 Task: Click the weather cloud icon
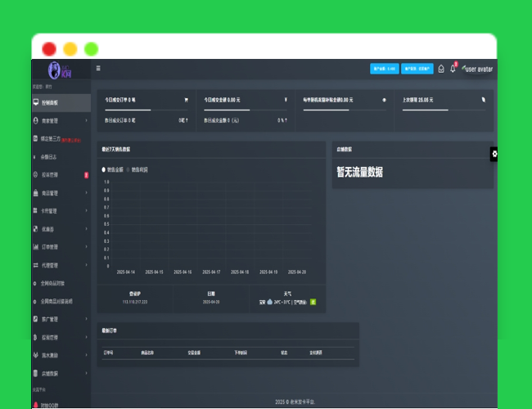point(269,302)
